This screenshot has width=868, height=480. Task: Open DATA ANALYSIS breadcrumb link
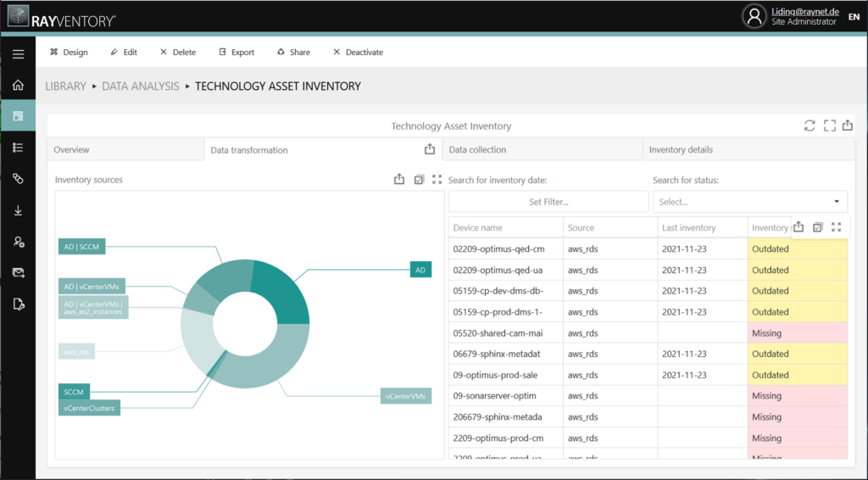tap(141, 87)
